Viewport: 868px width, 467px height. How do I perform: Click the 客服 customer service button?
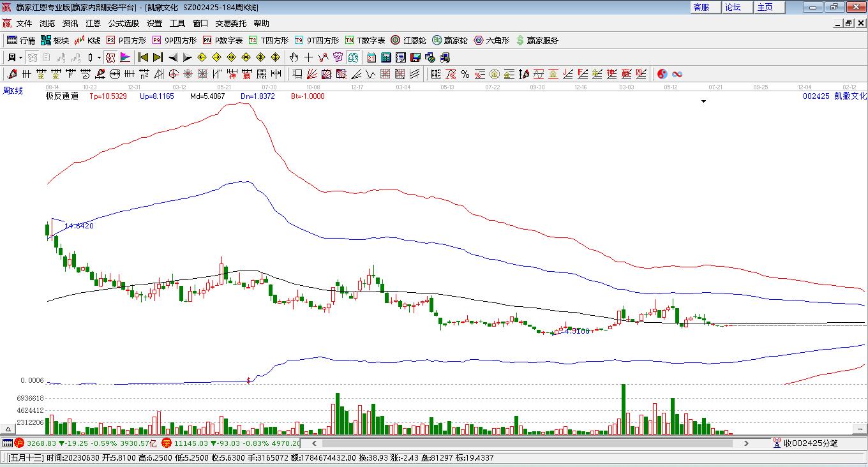(x=701, y=7)
